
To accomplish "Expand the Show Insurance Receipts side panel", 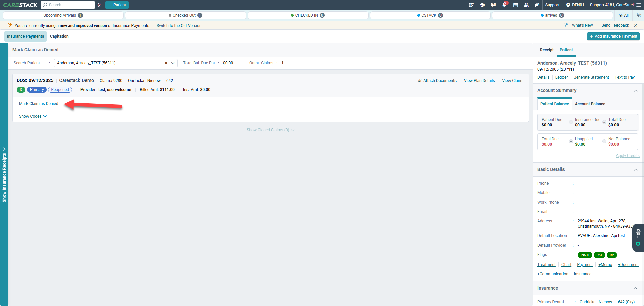I will point(4,175).
